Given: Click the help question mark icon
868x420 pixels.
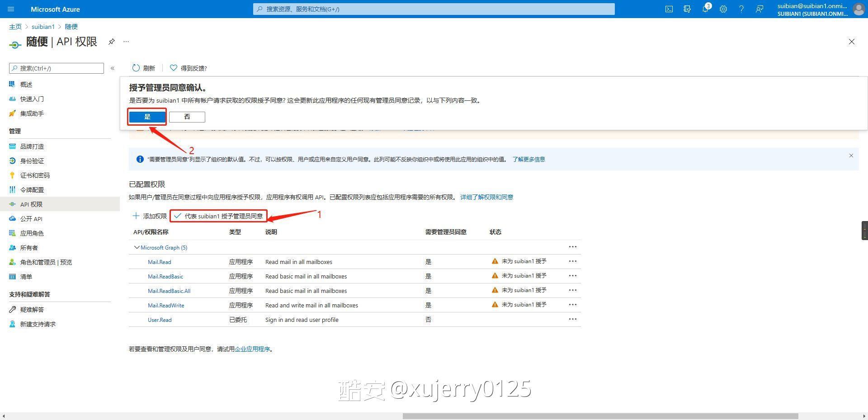Looking at the screenshot, I should [741, 9].
